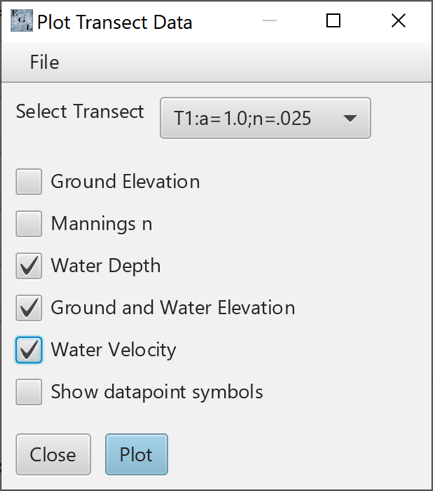Click the Water Velocity label text

coord(113,350)
